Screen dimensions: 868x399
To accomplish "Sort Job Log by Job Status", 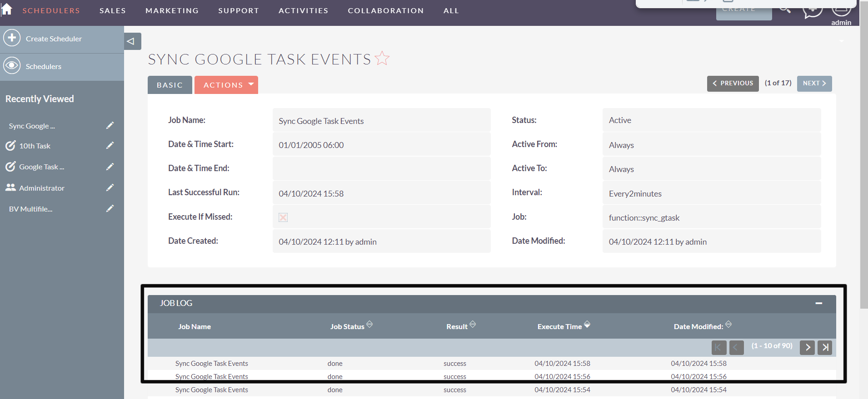I will 369,324.
